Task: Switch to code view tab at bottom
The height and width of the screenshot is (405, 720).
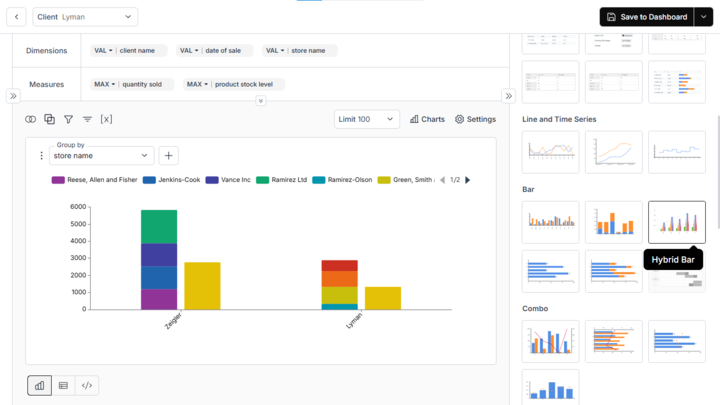Action: [x=87, y=385]
